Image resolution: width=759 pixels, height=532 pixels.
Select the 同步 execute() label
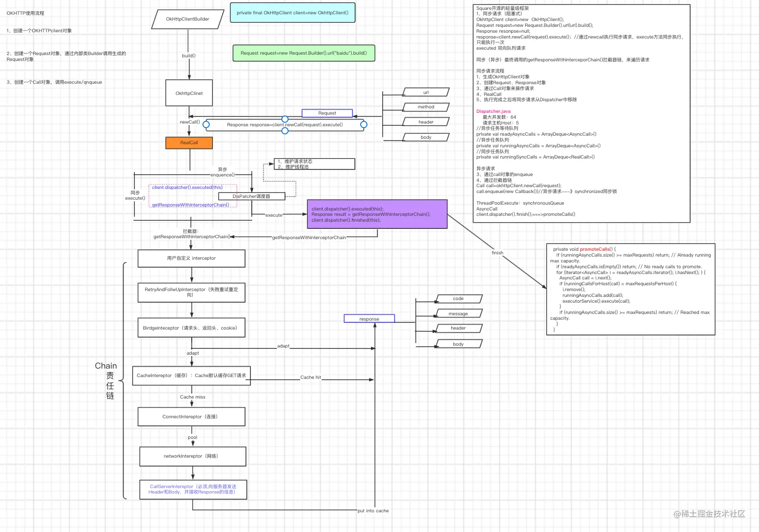(135, 195)
